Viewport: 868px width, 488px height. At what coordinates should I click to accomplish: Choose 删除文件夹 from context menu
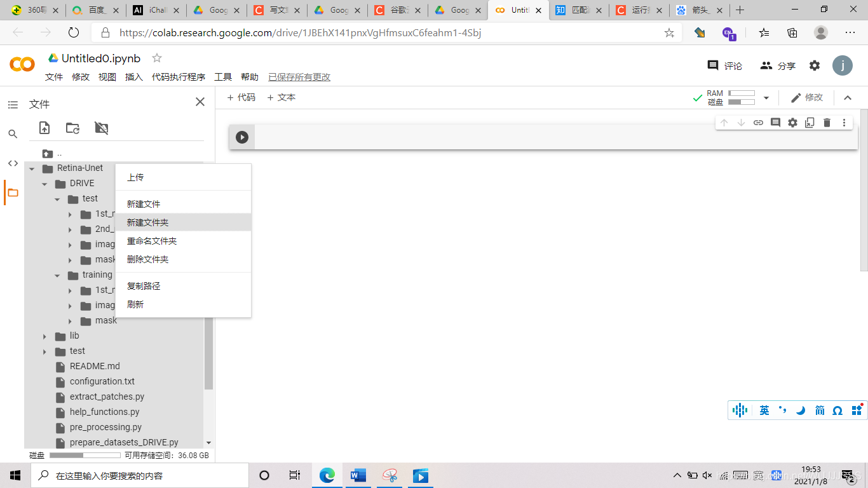tap(183, 259)
